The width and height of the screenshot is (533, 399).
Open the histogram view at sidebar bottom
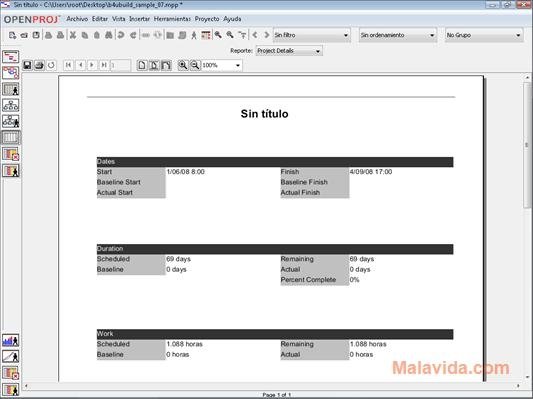point(11,341)
